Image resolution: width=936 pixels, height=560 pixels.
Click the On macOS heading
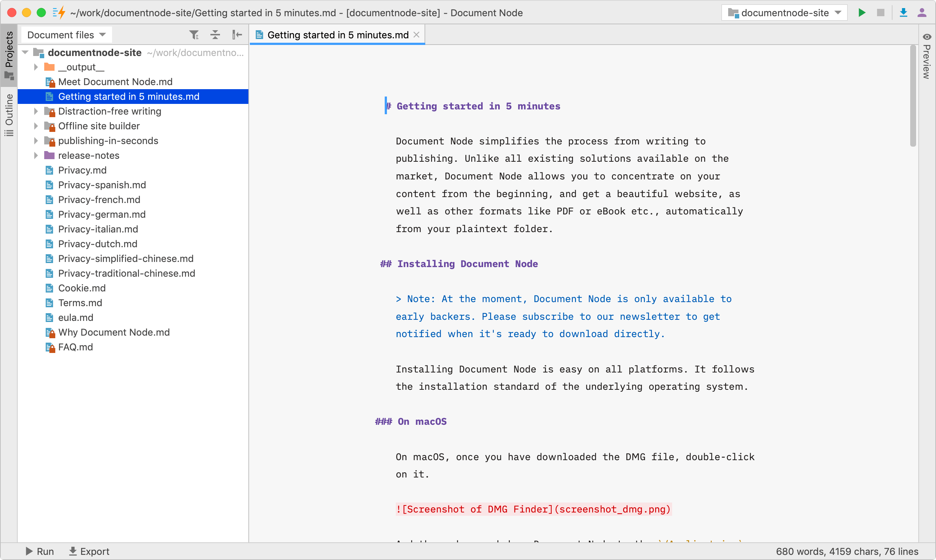[411, 421]
